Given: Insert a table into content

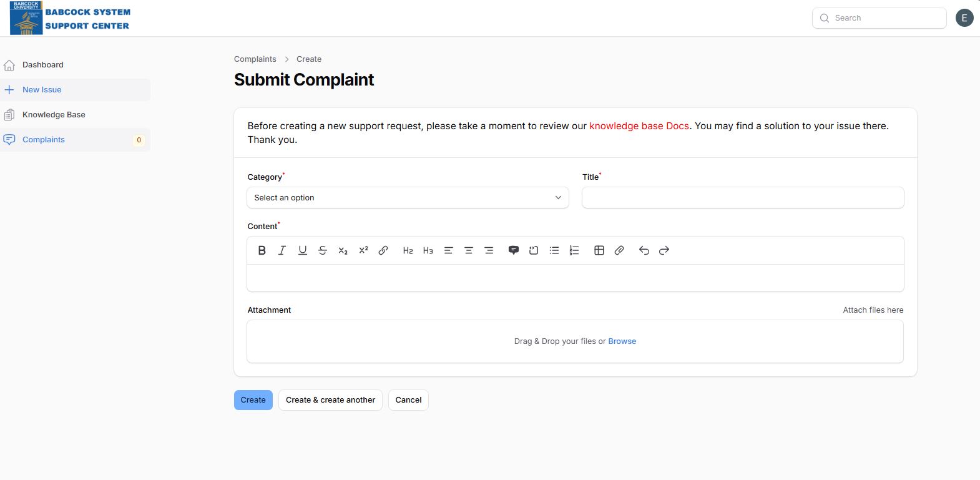Looking at the screenshot, I should (599, 250).
